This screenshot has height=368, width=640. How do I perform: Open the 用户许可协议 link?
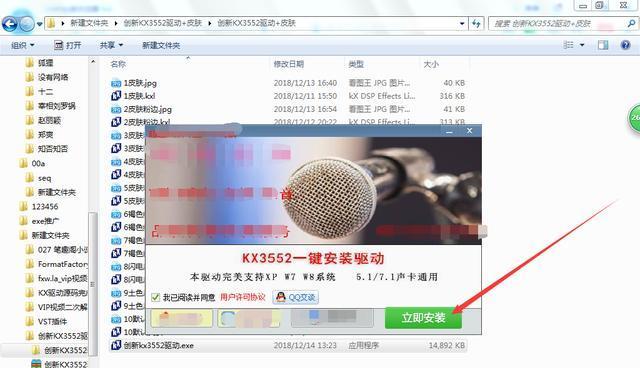click(242, 297)
